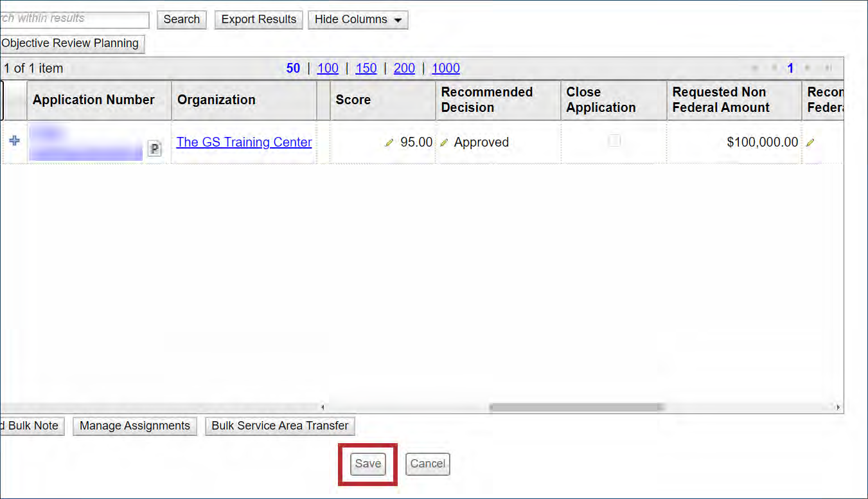Tick the Close Application checkbox
Screen dimensions: 868x499
(614, 141)
